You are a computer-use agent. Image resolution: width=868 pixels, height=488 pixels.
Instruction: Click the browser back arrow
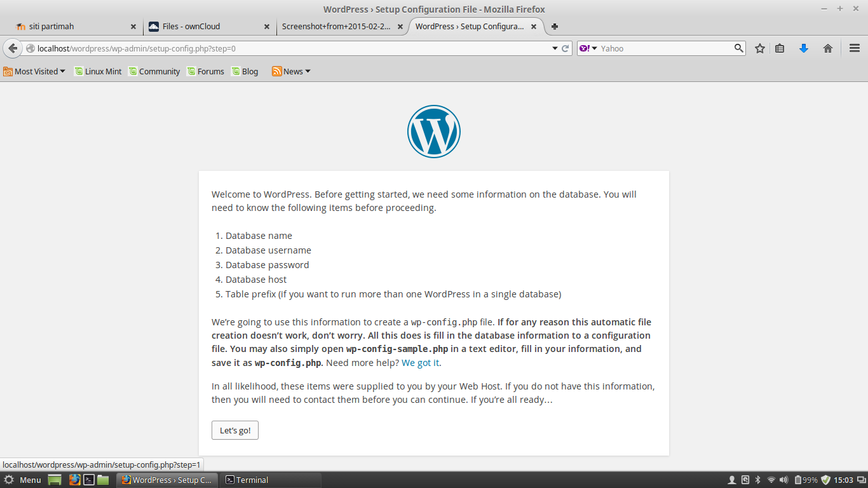pyautogui.click(x=13, y=48)
